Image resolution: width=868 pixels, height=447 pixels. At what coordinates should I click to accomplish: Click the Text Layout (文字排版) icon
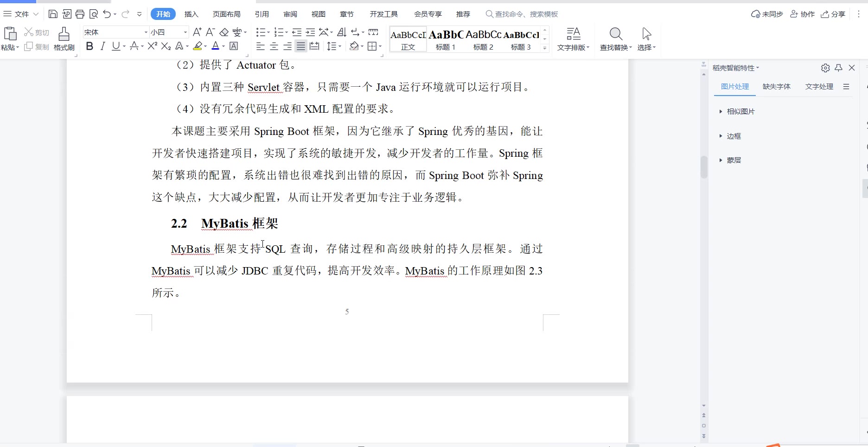pos(574,34)
